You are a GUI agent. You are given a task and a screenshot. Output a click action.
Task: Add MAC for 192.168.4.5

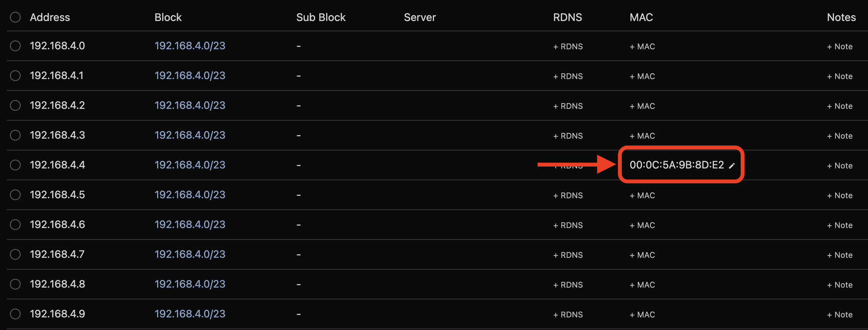(642, 196)
